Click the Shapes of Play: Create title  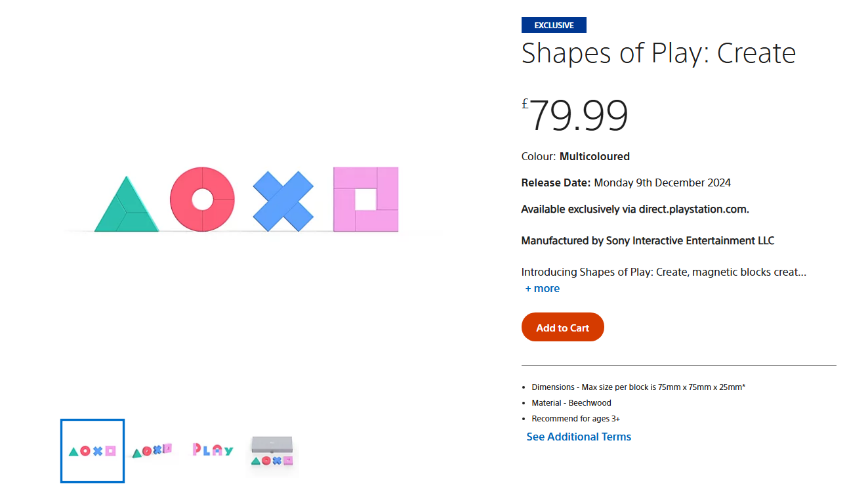[x=658, y=53]
